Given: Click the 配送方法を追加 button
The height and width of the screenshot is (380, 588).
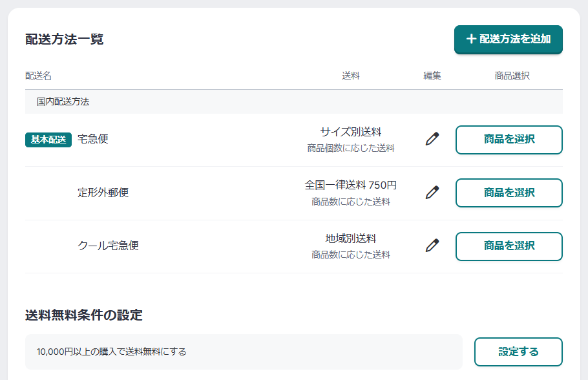Looking at the screenshot, I should 508,39.
